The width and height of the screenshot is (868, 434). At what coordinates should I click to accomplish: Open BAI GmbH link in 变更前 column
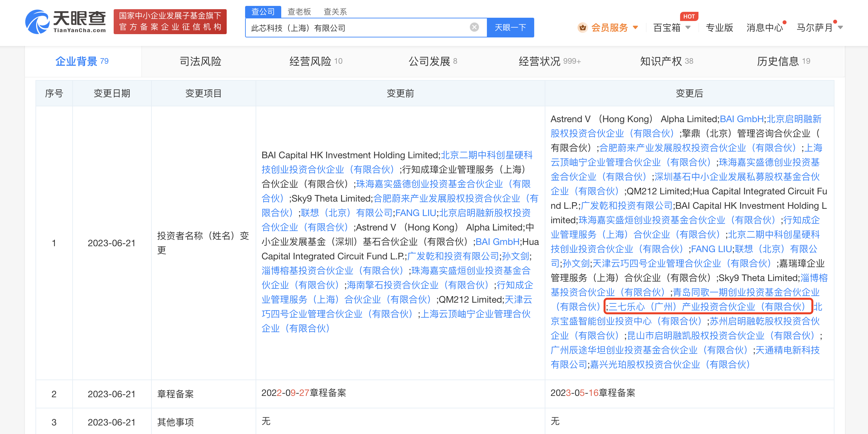tap(497, 242)
